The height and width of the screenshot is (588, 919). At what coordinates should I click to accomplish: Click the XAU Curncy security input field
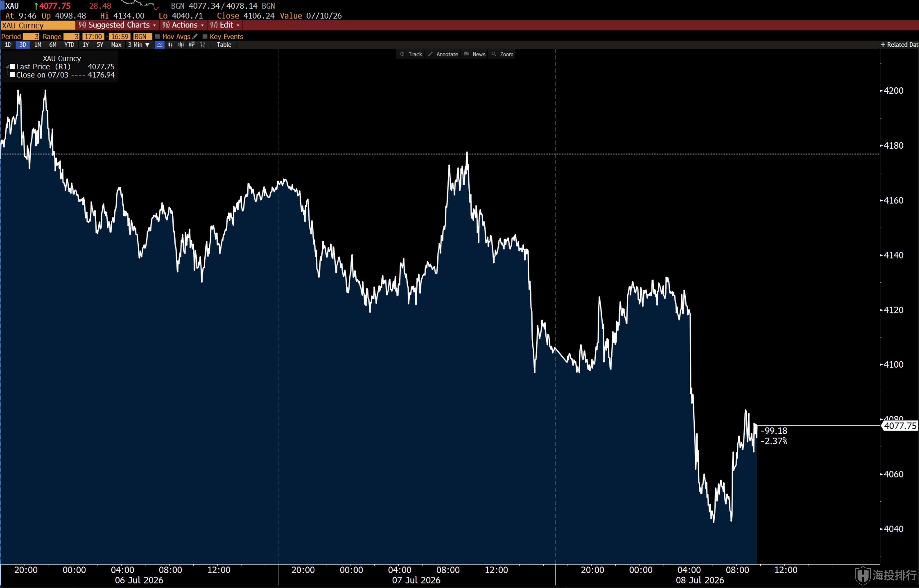[38, 25]
